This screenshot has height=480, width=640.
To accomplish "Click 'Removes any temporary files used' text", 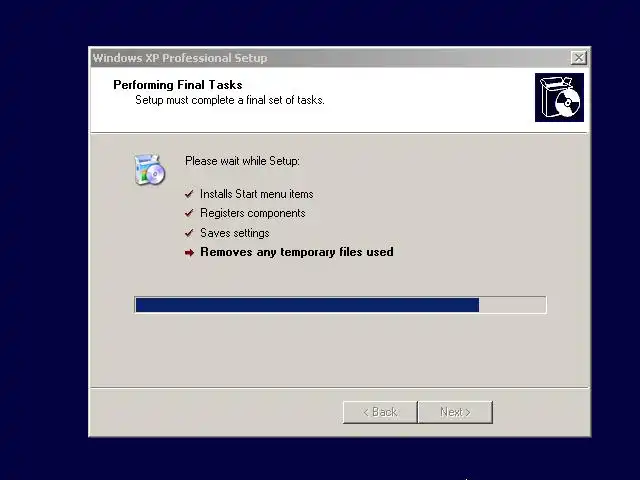I will click(x=297, y=252).
